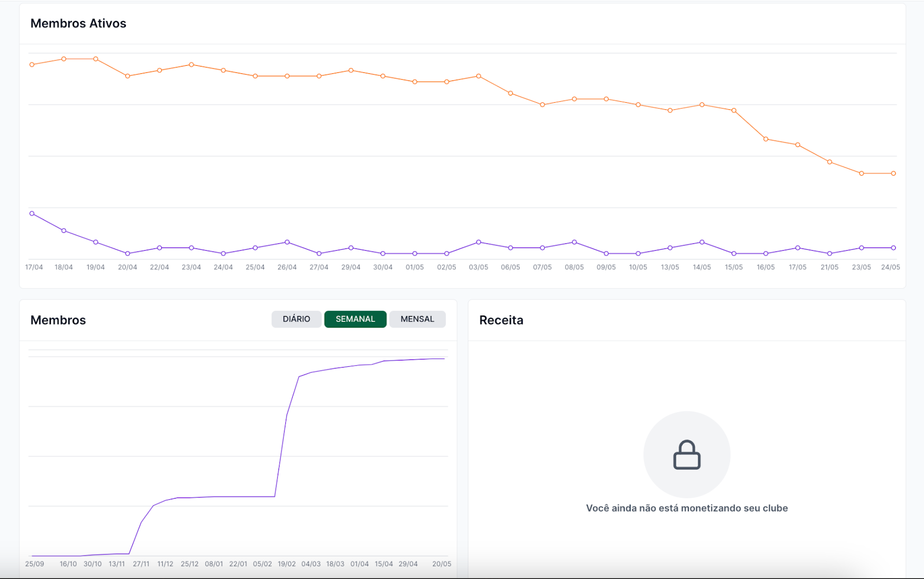
Task: Click the 06/05 axis label
Action: click(x=511, y=268)
